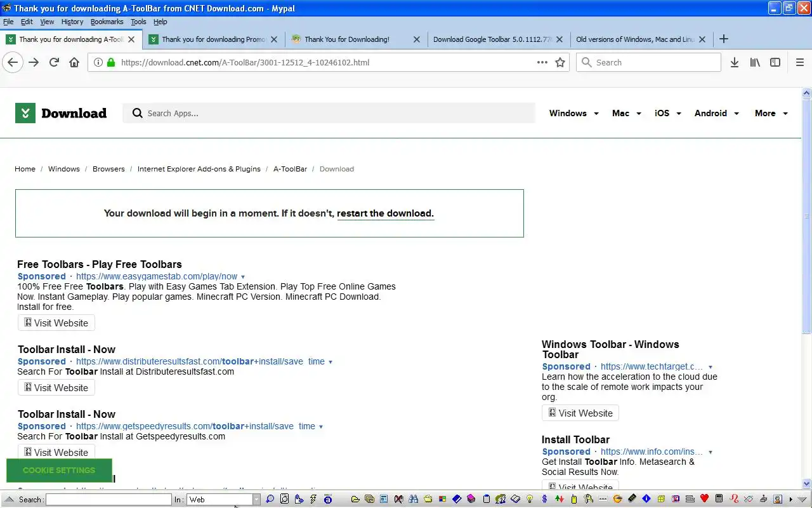Image resolution: width=812 pixels, height=508 pixels.
Task: Click the red and green arrows icon
Action: (560, 499)
